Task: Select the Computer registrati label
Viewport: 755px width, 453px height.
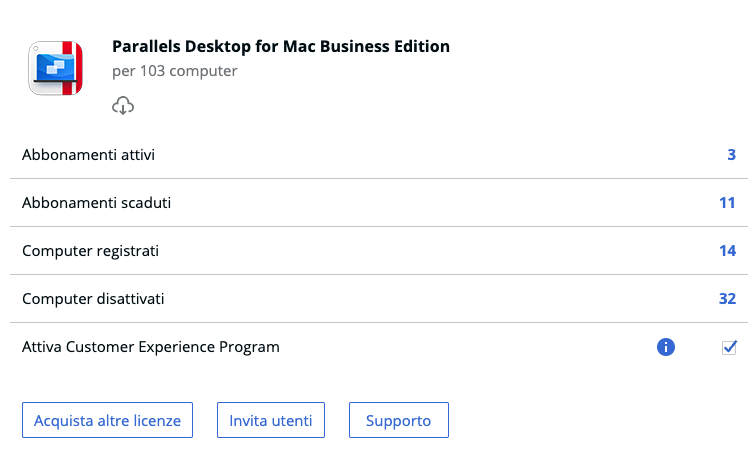Action: tap(90, 251)
